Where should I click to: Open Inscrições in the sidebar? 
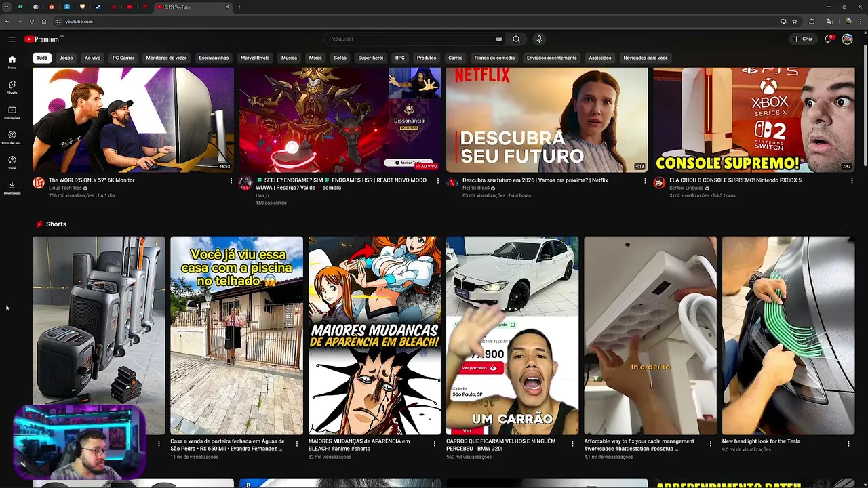(x=12, y=113)
